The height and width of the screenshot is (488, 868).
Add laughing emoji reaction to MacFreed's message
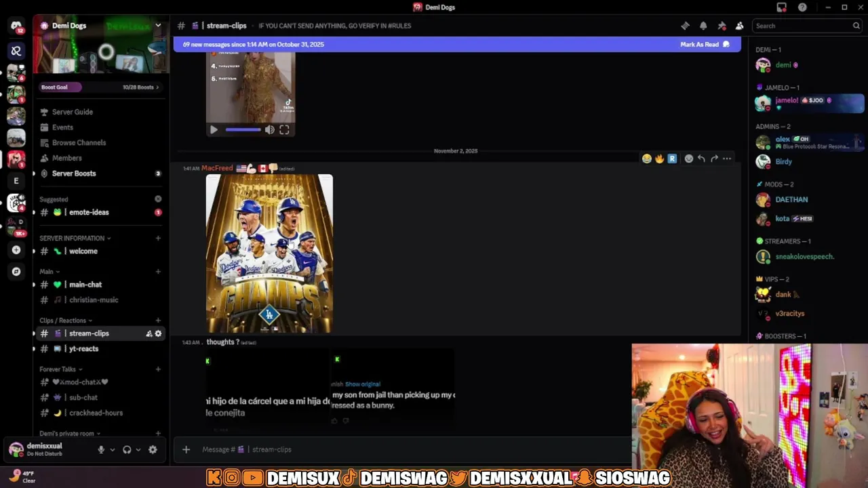point(647,159)
